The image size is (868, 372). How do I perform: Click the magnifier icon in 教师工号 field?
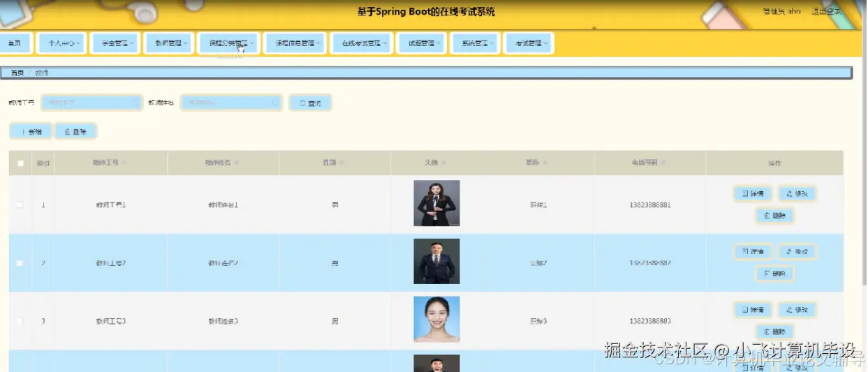tap(135, 103)
